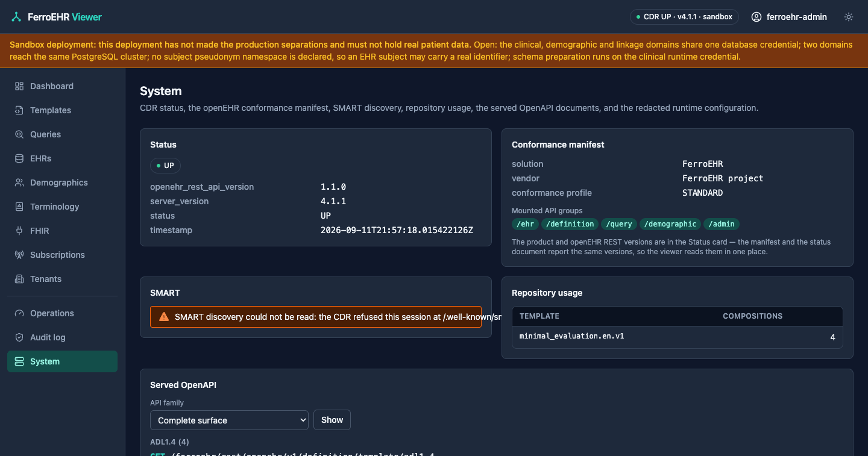
Task: Click the /query API group tag
Action: click(619, 224)
